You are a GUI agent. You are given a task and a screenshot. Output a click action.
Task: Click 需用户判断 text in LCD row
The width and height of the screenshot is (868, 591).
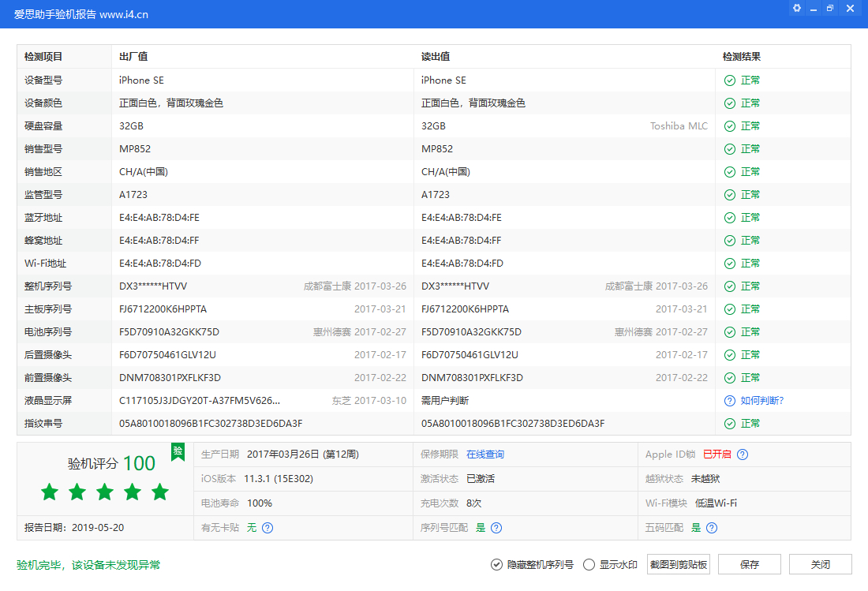[445, 401]
